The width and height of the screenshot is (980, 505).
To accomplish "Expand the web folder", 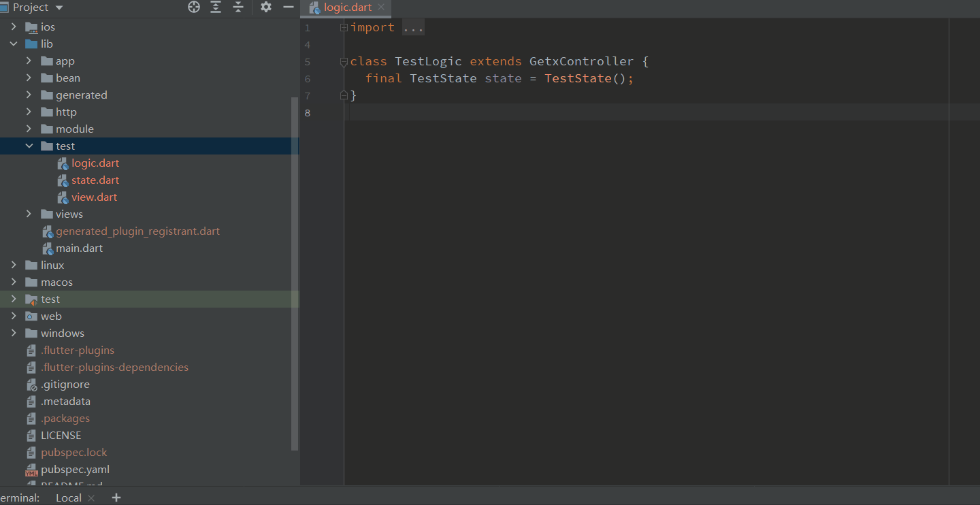I will coord(13,316).
